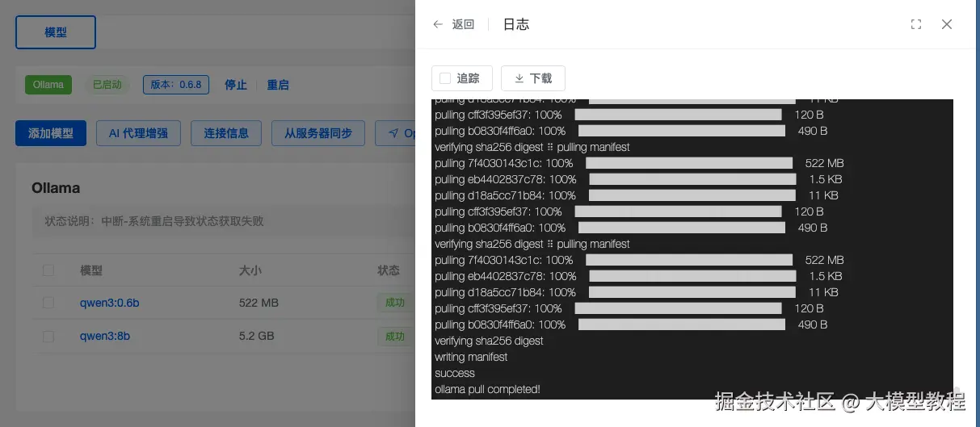Toggle select-all checkbox in model table header
The height and width of the screenshot is (427, 980).
(x=48, y=270)
